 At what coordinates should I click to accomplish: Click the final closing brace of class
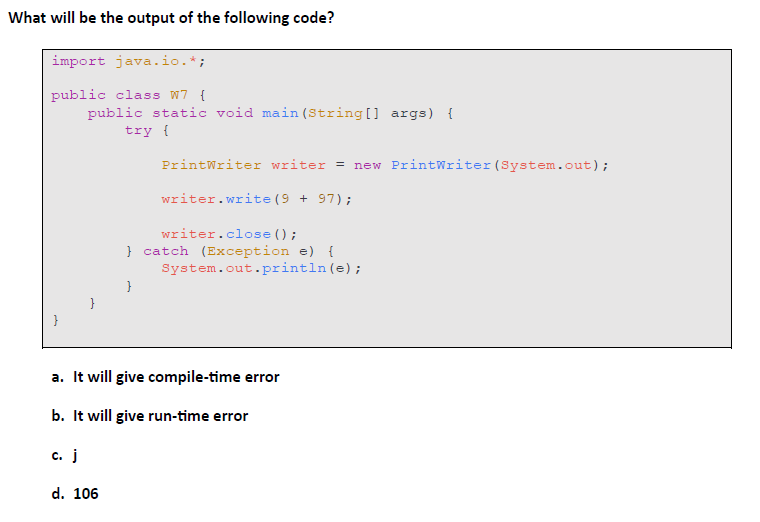[x=55, y=320]
